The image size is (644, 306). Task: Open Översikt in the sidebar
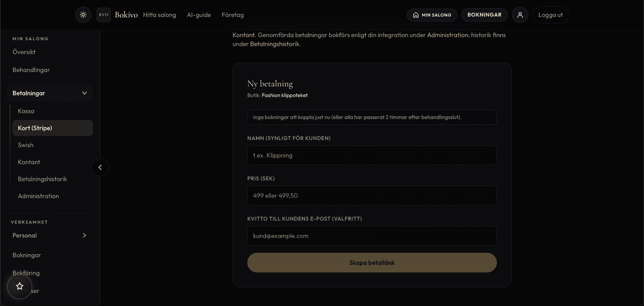click(24, 52)
